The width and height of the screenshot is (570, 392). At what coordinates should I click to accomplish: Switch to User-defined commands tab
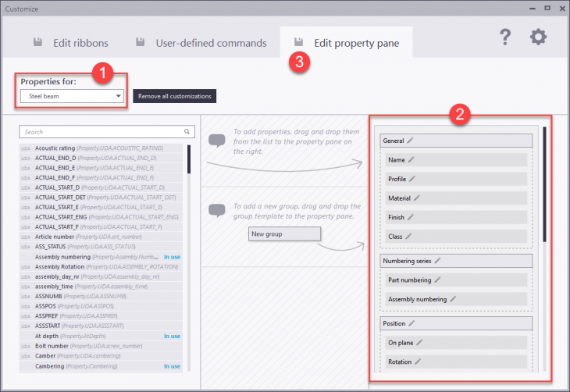[211, 43]
